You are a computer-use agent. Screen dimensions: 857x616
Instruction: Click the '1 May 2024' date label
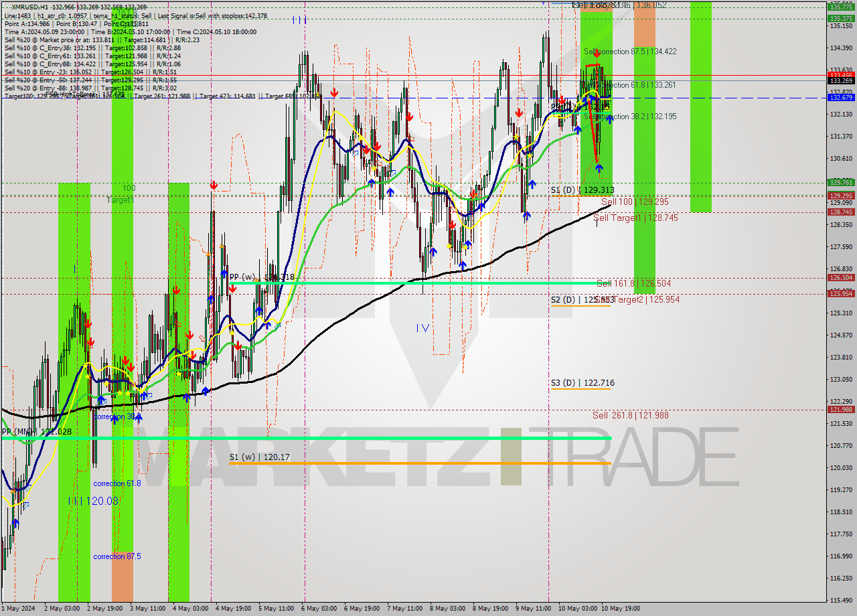(19, 609)
